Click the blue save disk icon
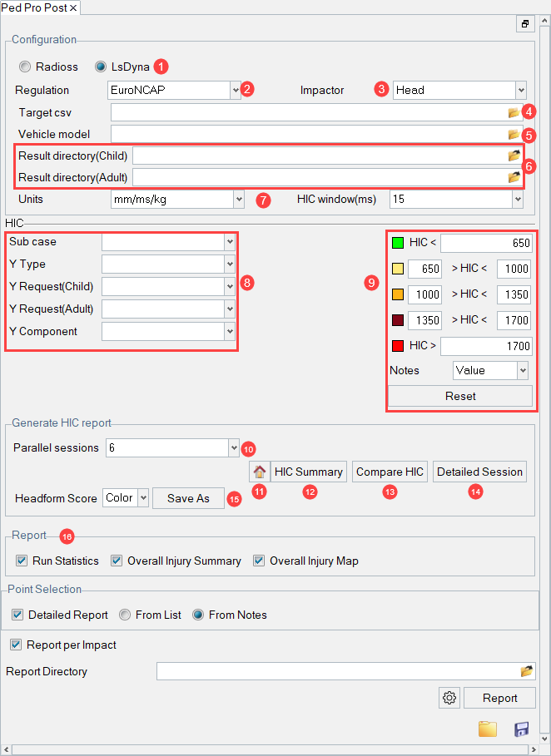Image resolution: width=551 pixels, height=756 pixels. (x=522, y=729)
